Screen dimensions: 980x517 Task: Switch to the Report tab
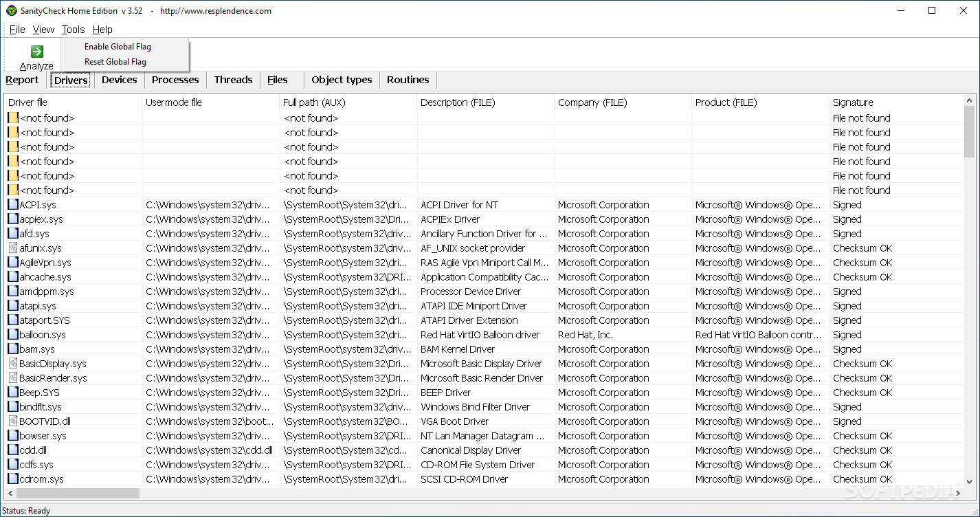coord(22,80)
